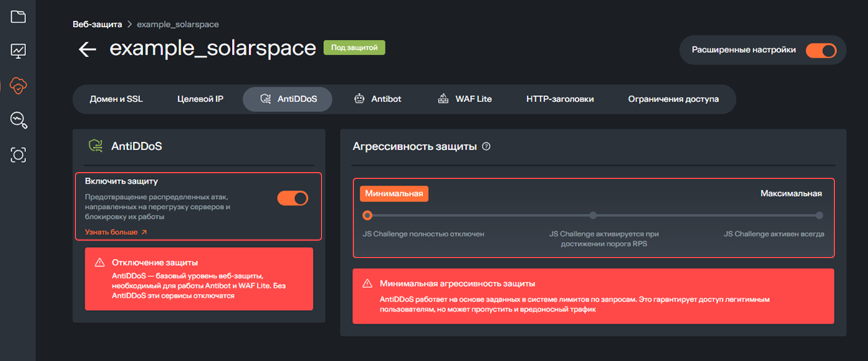Click the AntiDDoS shield icon in the panel header
This screenshot has height=361, width=868.
[x=95, y=145]
